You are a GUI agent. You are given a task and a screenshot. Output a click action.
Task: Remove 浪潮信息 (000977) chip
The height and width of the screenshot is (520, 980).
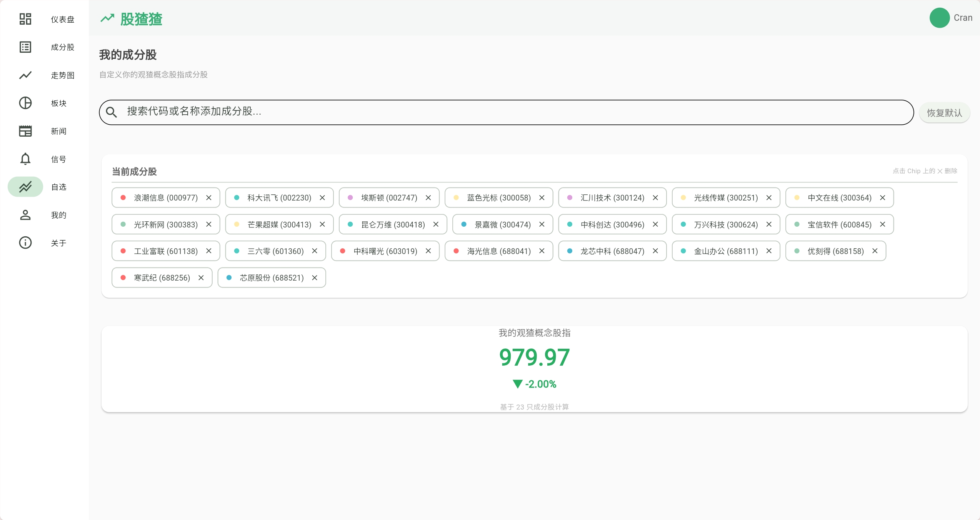(x=209, y=197)
